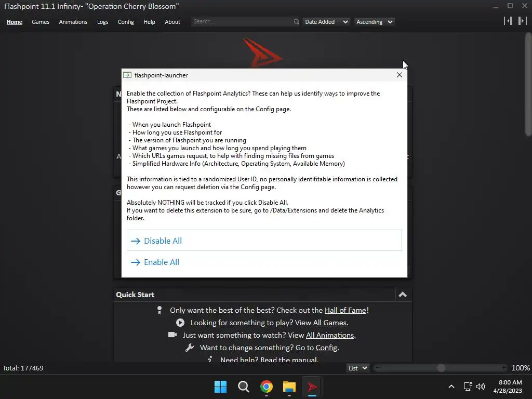
Task: Click the play icon beside All Games
Action: click(180, 323)
